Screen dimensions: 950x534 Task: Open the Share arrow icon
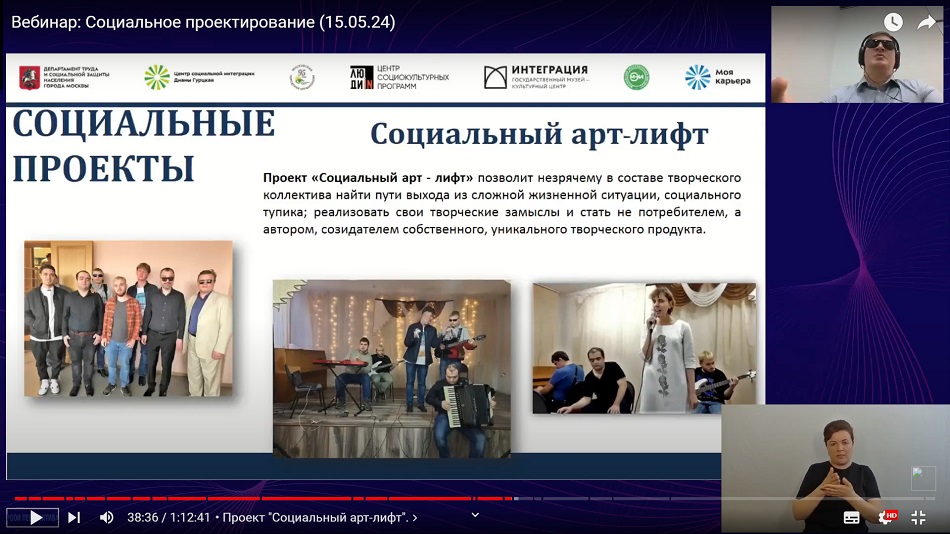[927, 22]
